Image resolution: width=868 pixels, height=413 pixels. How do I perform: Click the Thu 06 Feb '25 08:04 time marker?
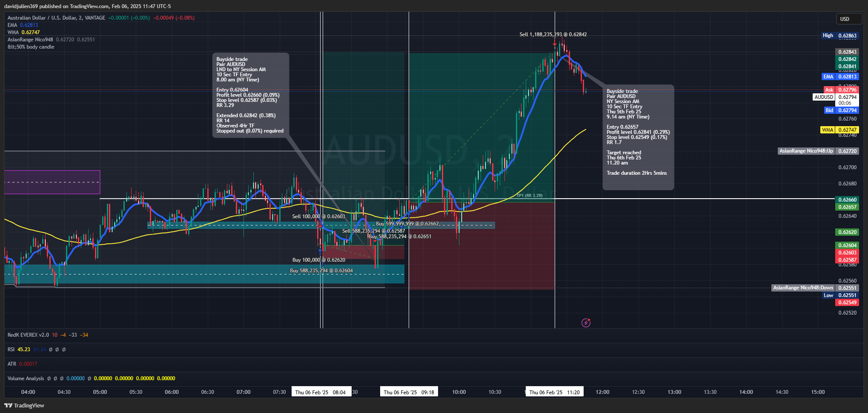321,392
